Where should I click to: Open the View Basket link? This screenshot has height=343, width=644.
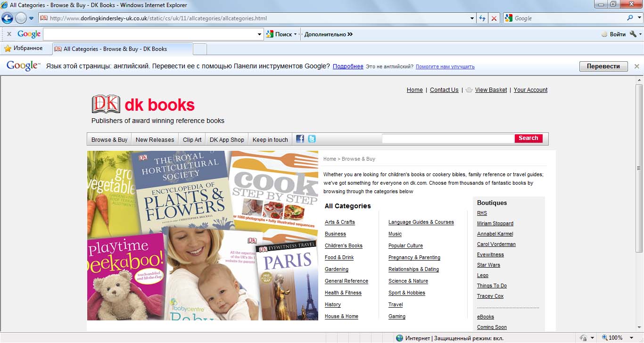click(491, 90)
